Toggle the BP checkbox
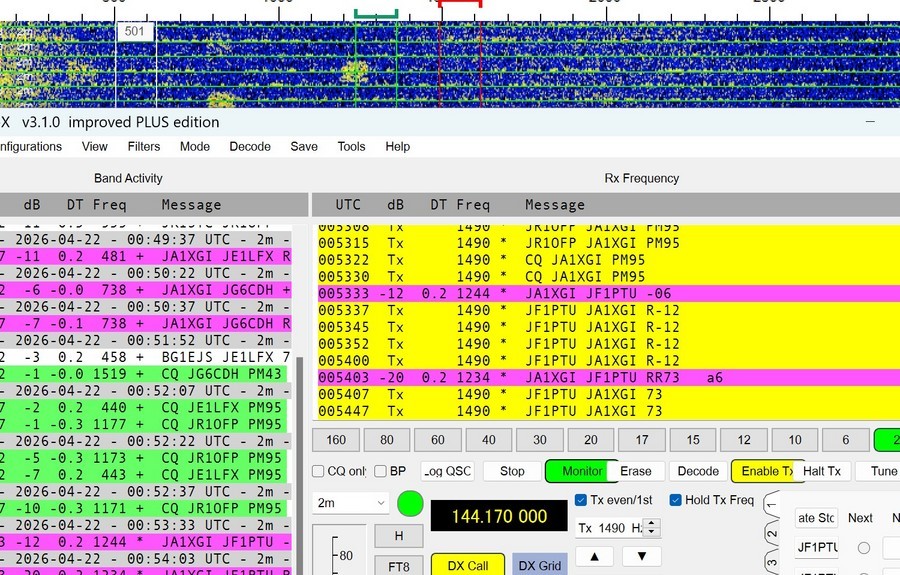This screenshot has width=900, height=575. click(381, 472)
